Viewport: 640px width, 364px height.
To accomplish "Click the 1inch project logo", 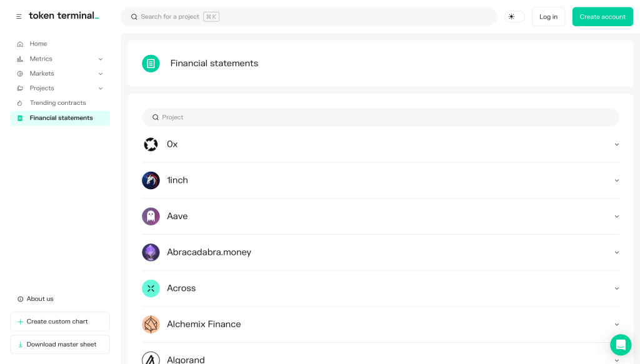I will 151,180.
